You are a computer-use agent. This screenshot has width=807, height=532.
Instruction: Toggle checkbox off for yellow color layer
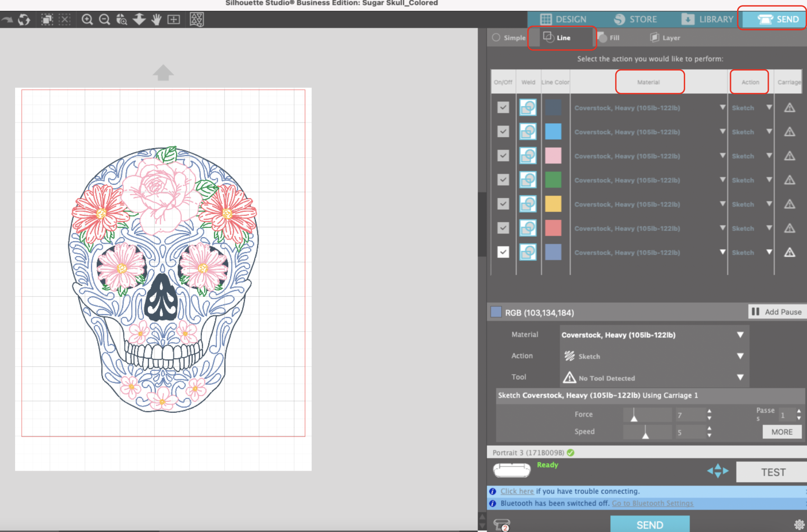[x=503, y=204]
